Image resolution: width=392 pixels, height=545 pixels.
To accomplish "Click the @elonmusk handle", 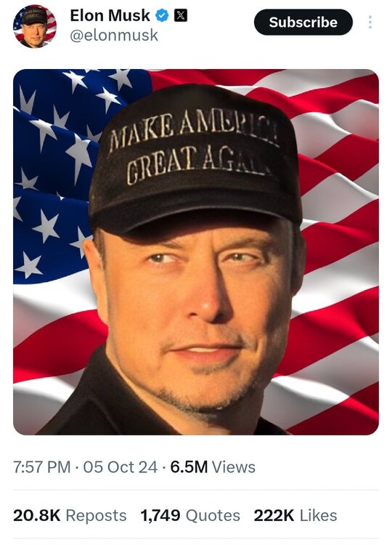I will (114, 35).
